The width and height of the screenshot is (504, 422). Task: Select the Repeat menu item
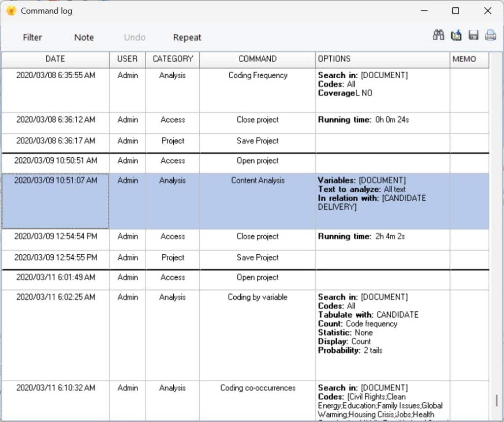[187, 37]
